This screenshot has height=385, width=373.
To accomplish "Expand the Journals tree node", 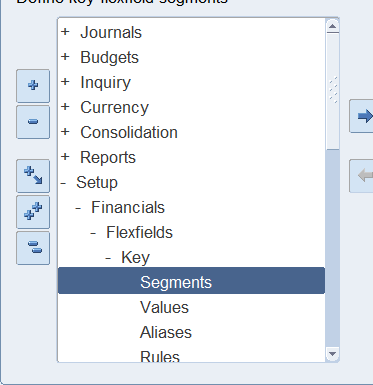I will pos(65,32).
